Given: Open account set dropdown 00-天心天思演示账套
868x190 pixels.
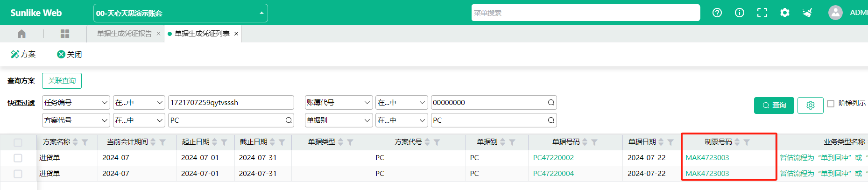Looking at the screenshot, I should 181,13.
